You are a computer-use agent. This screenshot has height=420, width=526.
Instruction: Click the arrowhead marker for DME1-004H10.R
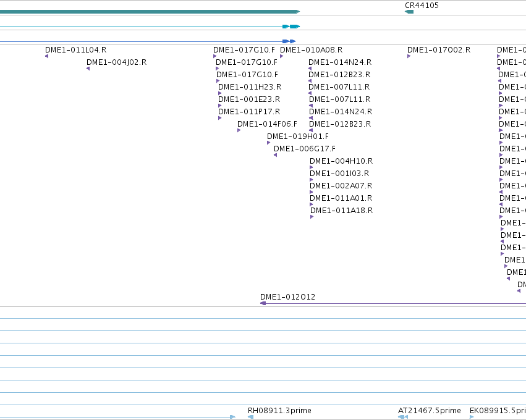coord(312,167)
